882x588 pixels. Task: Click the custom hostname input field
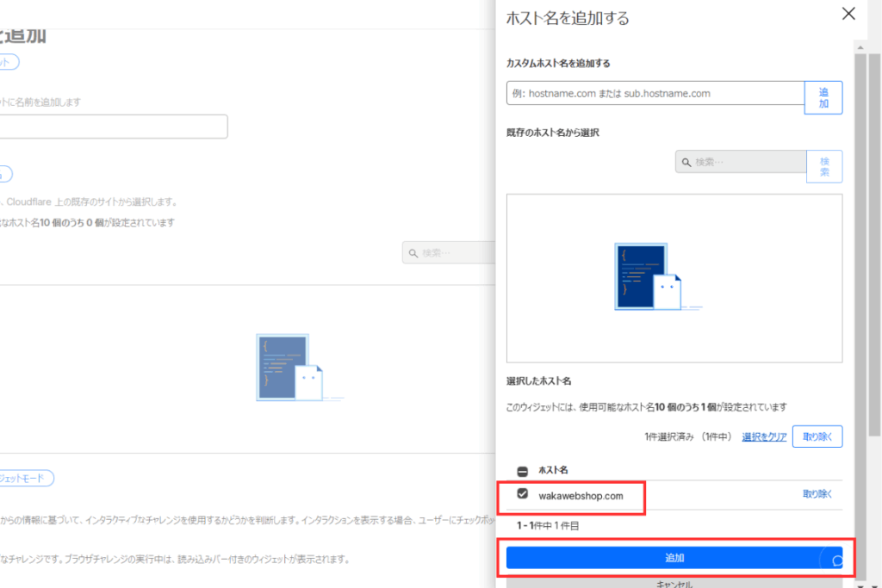655,92
